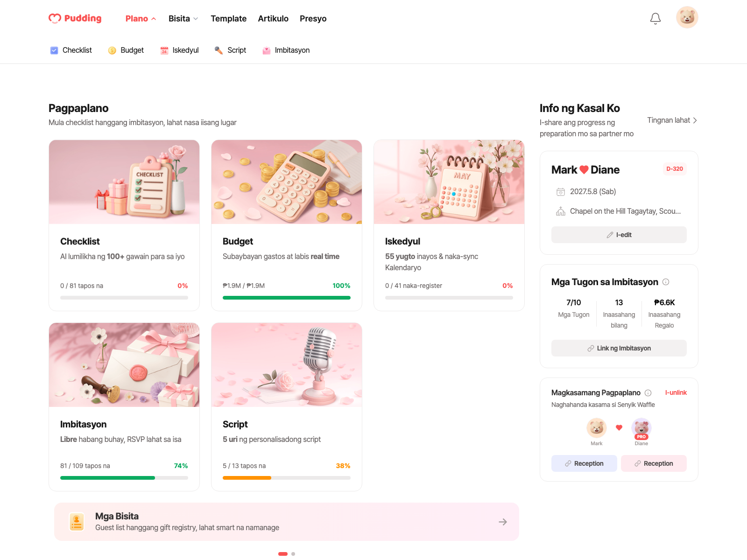The image size is (747, 560).
Task: Click the Script 38% progress bar
Action: 287,478
